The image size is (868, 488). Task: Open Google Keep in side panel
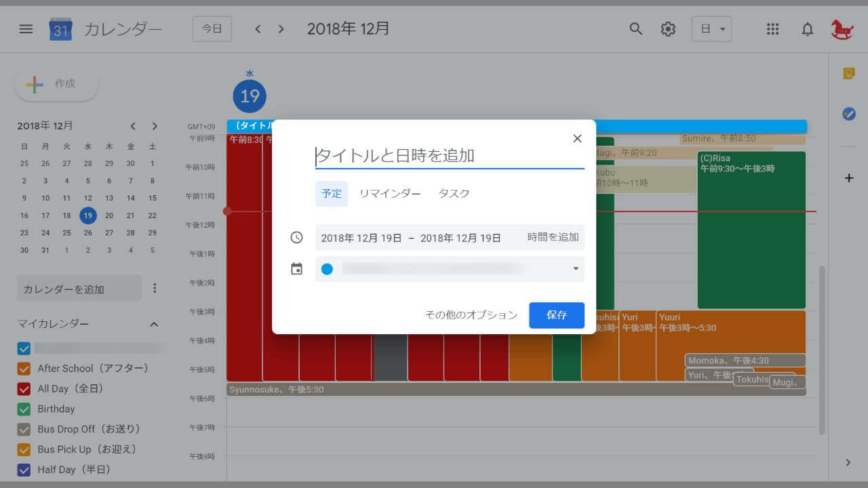pyautogui.click(x=848, y=74)
